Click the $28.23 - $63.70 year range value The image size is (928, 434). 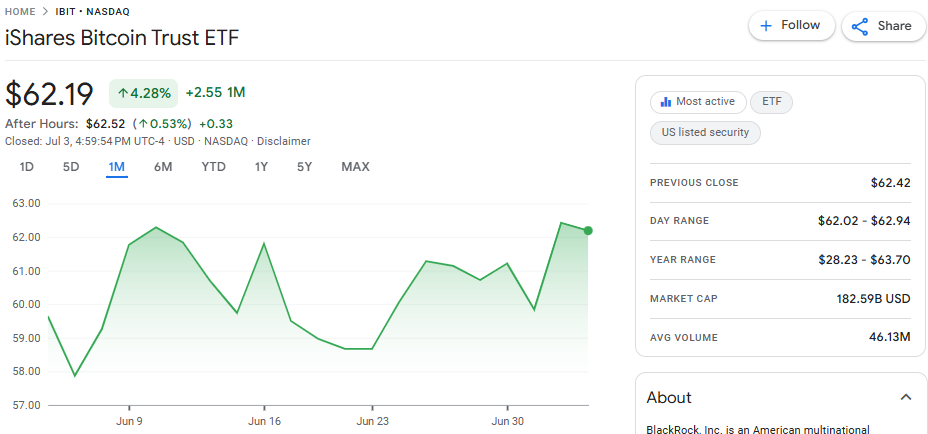864,260
